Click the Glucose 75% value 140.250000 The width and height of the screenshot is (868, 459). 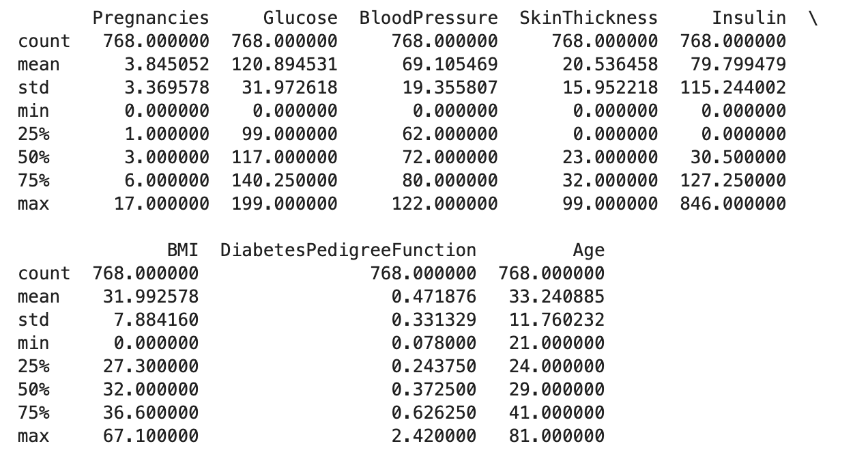click(x=285, y=181)
